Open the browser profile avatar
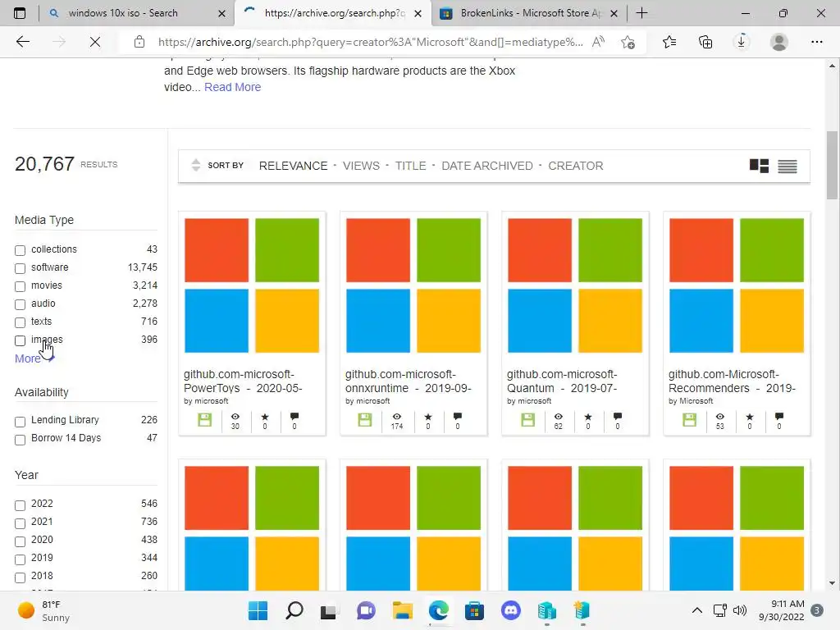This screenshot has width=840, height=630. click(779, 42)
